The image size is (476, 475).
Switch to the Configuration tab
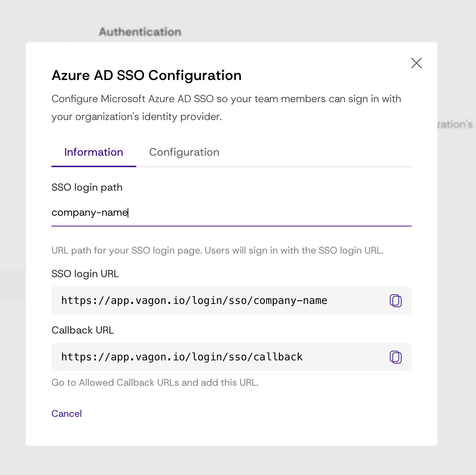tap(184, 152)
